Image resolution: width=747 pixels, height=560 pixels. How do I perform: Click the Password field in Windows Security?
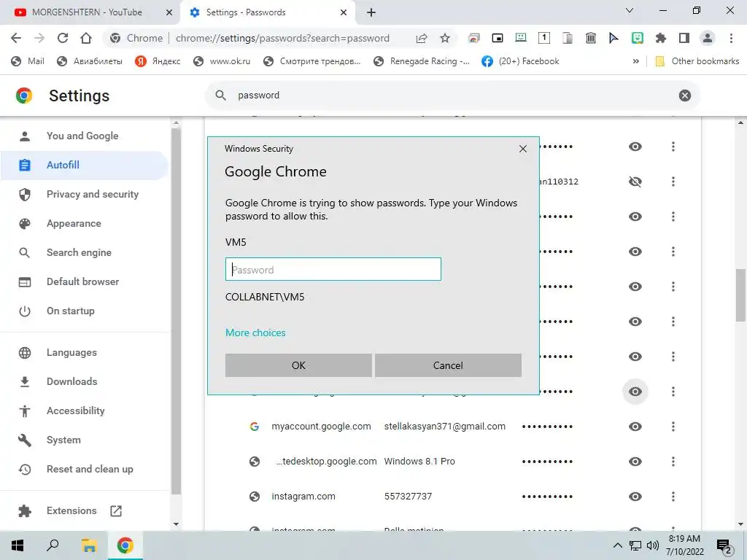coord(333,270)
